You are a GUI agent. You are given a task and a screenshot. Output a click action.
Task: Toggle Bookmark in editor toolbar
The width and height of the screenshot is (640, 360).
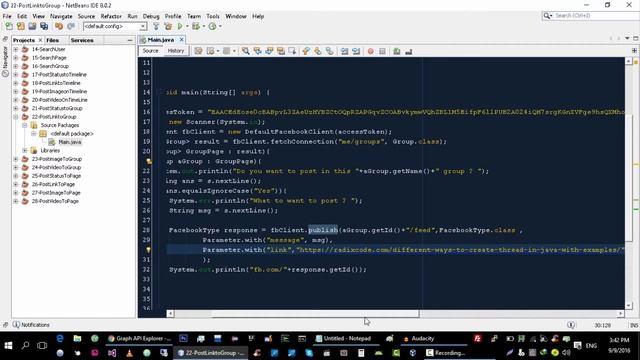click(329, 51)
